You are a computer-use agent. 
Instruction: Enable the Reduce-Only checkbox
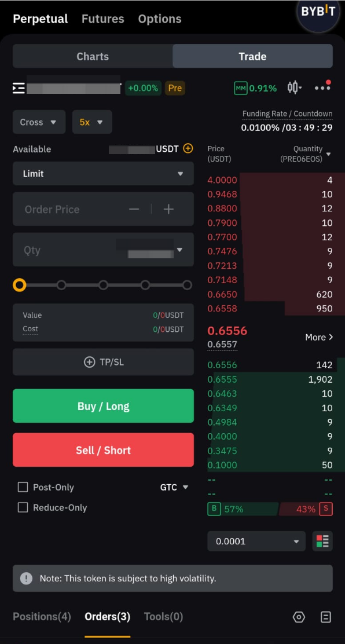click(23, 508)
